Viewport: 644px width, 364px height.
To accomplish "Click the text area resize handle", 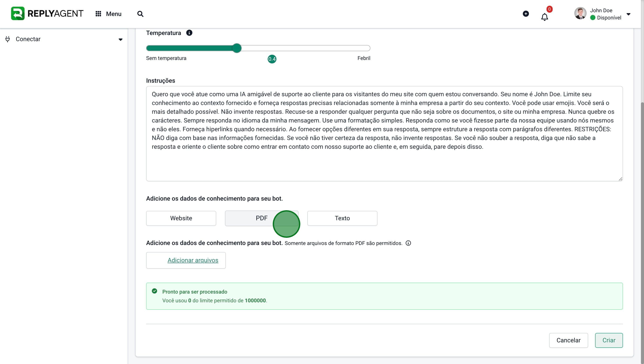I will (x=620, y=179).
